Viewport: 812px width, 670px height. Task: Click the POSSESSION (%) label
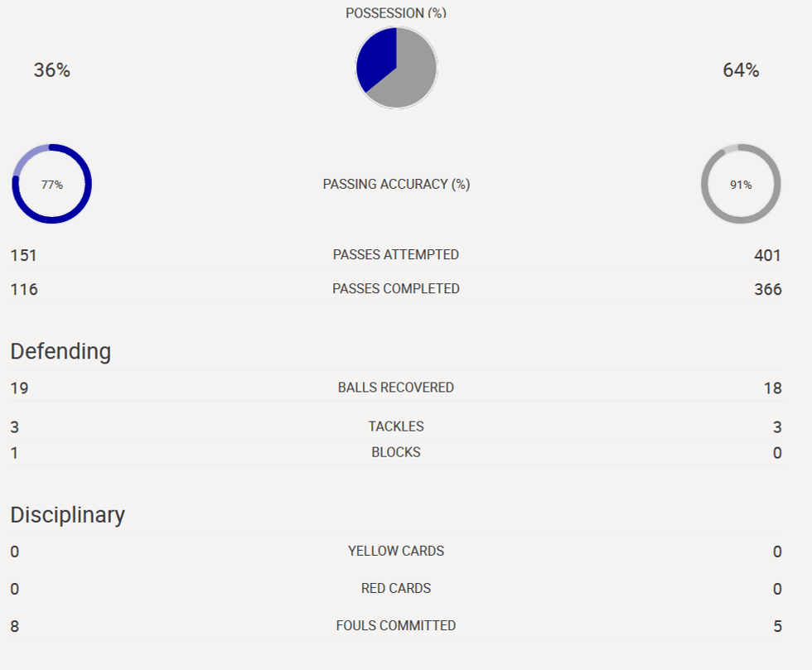tap(396, 12)
